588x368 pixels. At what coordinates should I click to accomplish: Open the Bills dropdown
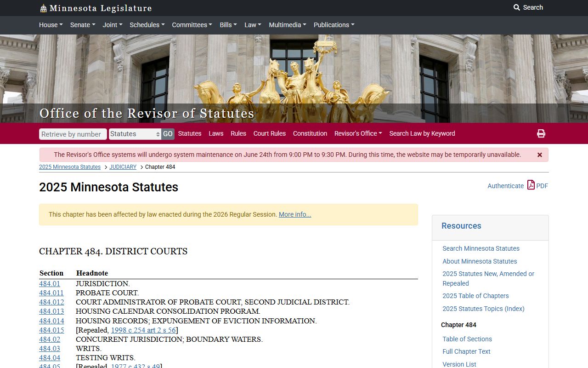coord(228,25)
